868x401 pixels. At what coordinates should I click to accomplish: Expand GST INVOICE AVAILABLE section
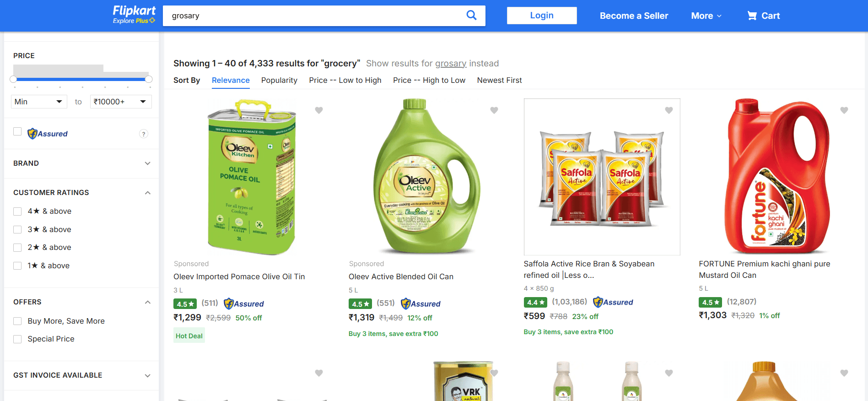(81, 375)
